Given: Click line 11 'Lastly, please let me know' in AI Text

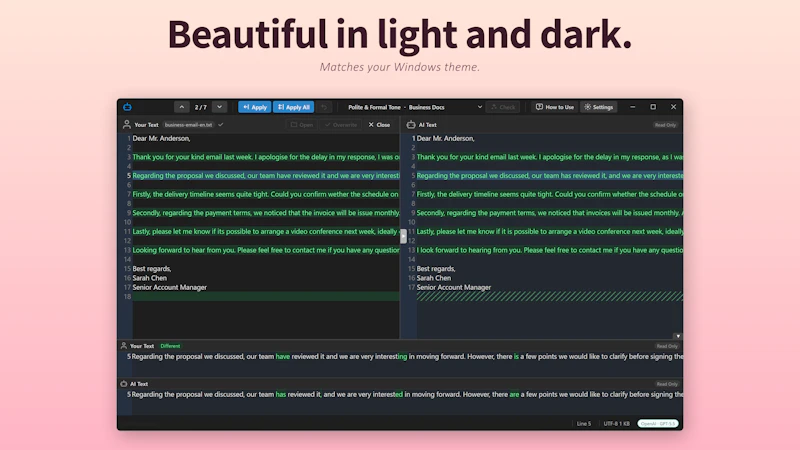Looking at the screenshot, I should [549, 232].
